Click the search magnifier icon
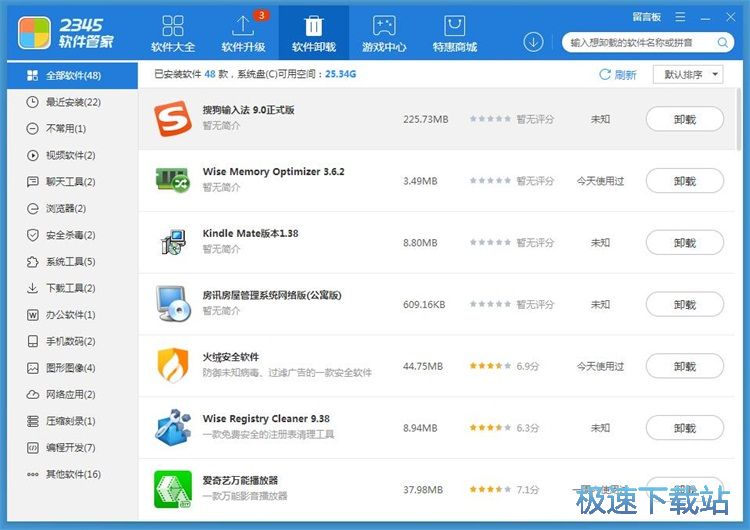This screenshot has height=530, width=750. 723,43
